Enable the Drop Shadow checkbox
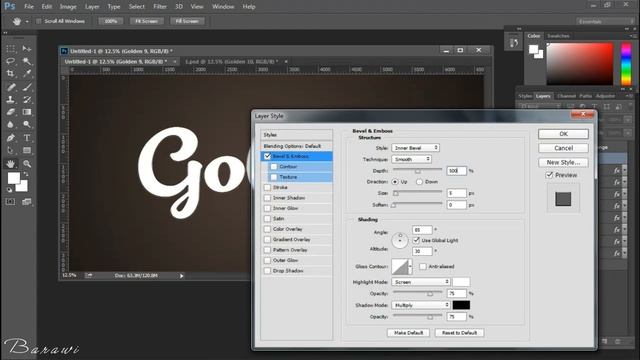This screenshot has width=640, height=360. pyautogui.click(x=267, y=271)
